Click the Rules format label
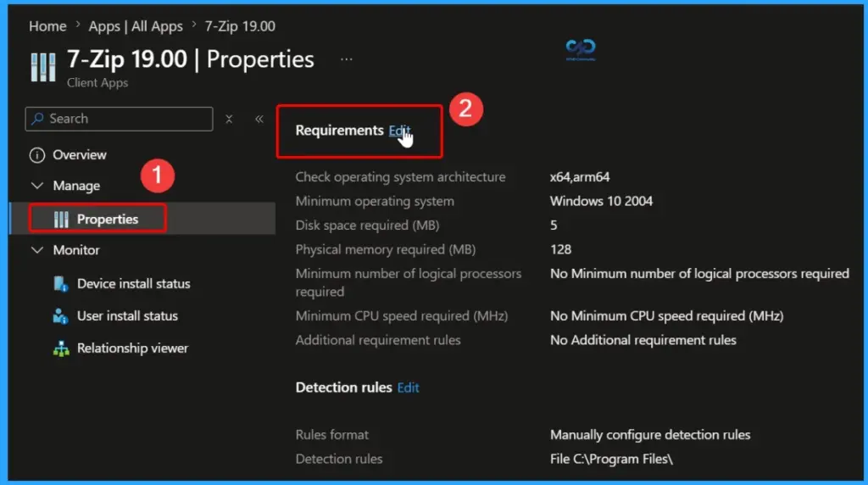 click(331, 435)
